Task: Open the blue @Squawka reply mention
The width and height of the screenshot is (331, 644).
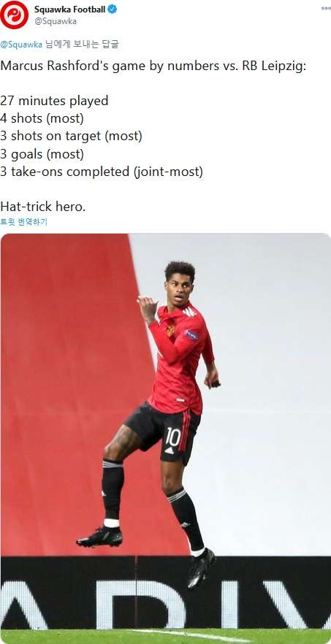Action: 21,45
